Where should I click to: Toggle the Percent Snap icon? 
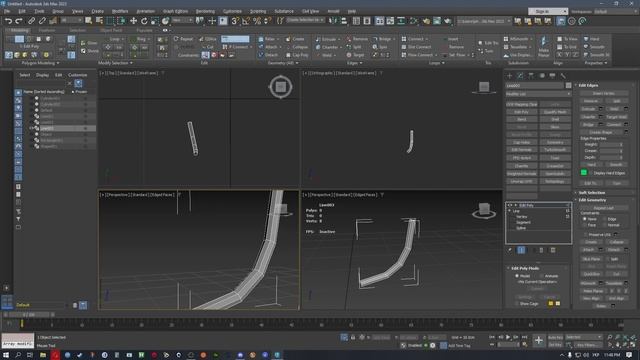(x=257, y=21)
